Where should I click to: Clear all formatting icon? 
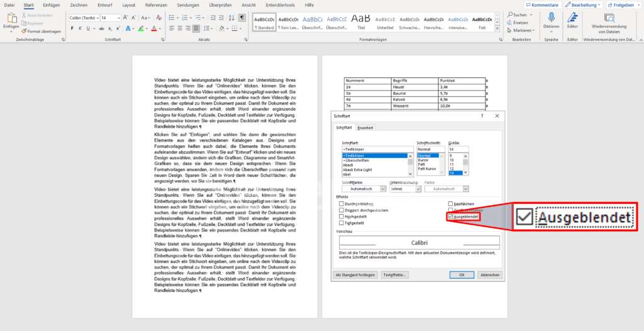[x=159, y=18]
